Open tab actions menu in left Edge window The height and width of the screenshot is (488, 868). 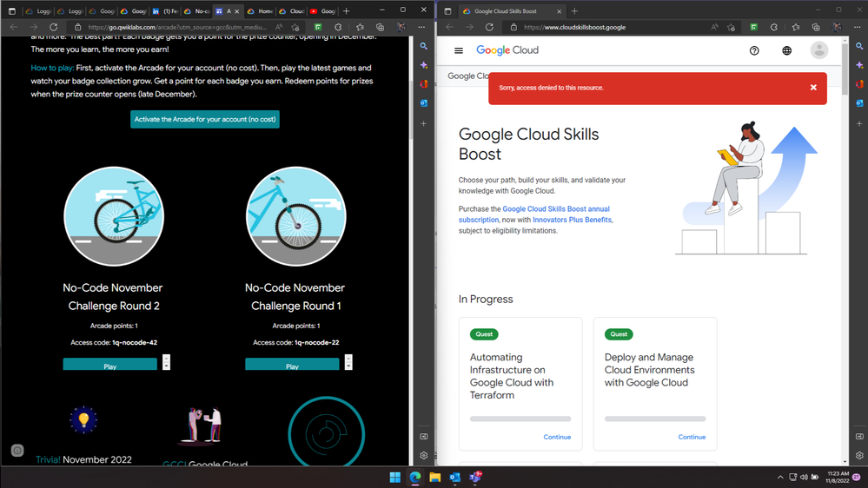point(11,11)
